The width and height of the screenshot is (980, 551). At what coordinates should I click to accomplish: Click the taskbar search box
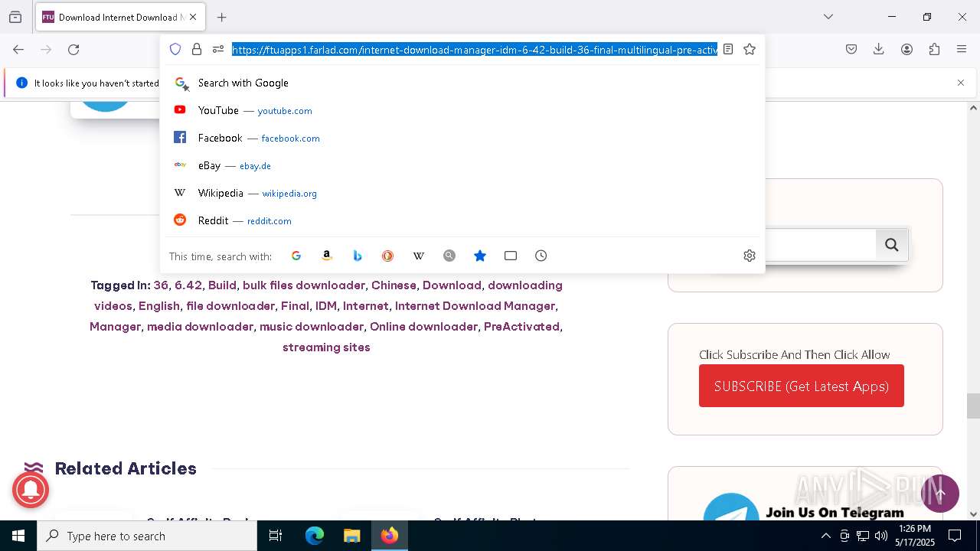(x=147, y=536)
